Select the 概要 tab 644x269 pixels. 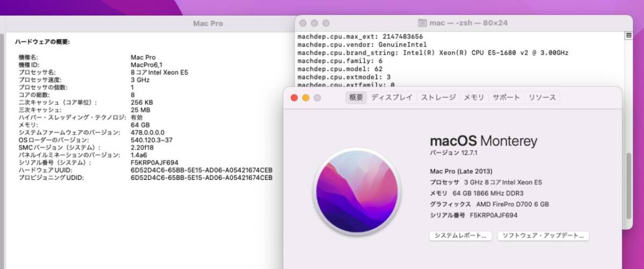click(x=356, y=98)
